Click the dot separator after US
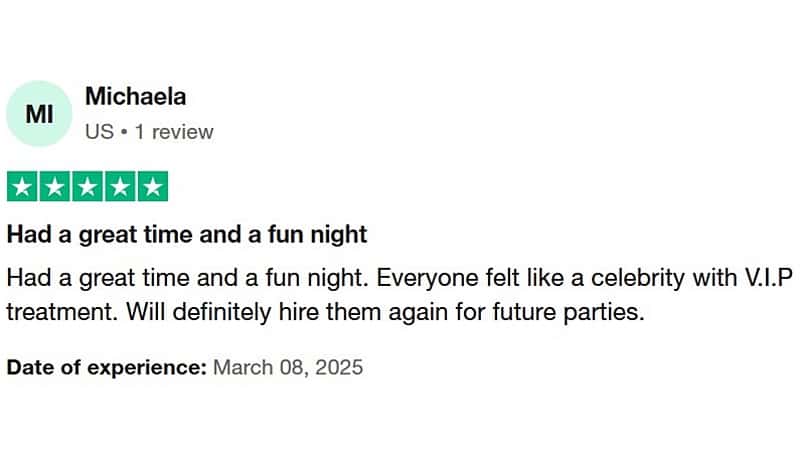 [122, 131]
